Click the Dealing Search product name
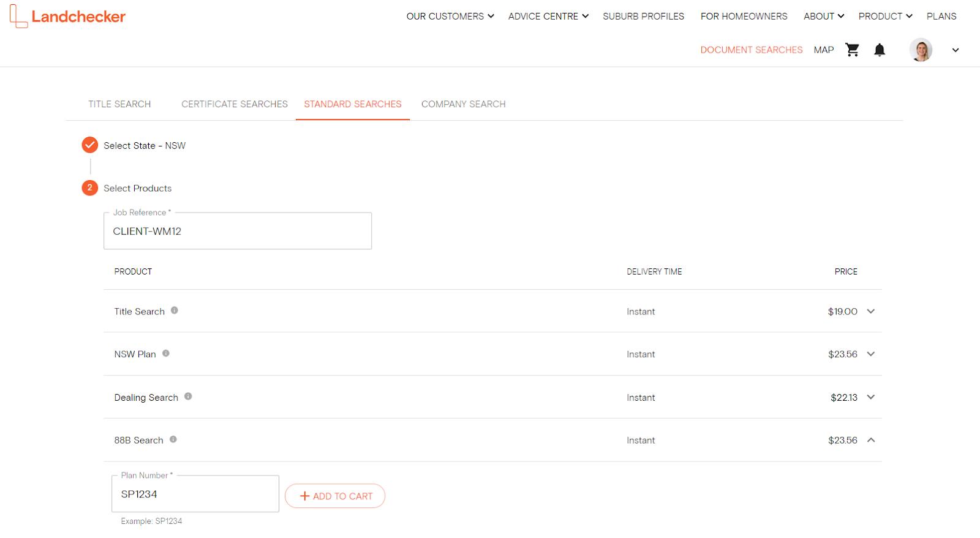Viewport: 980px width, 538px height. (146, 398)
